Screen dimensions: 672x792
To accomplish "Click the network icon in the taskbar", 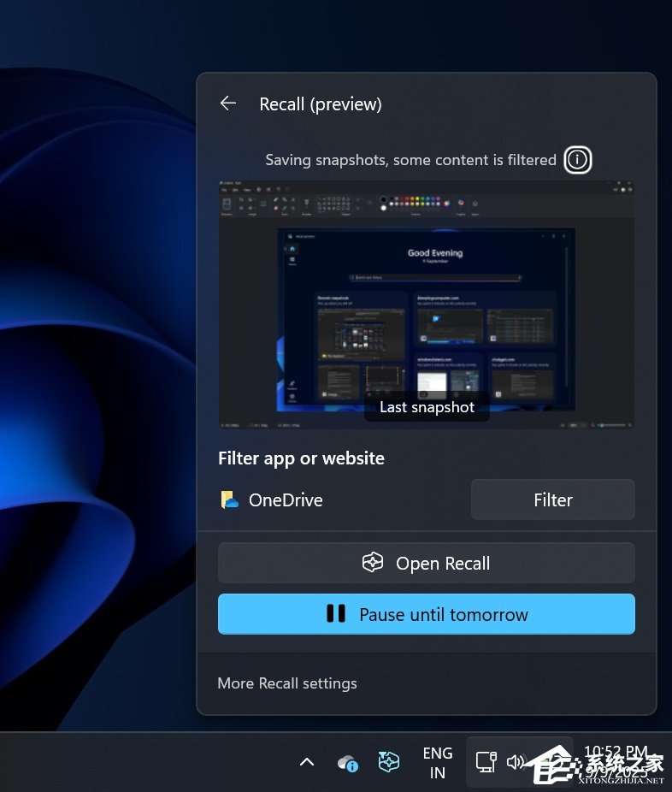I will point(486,762).
